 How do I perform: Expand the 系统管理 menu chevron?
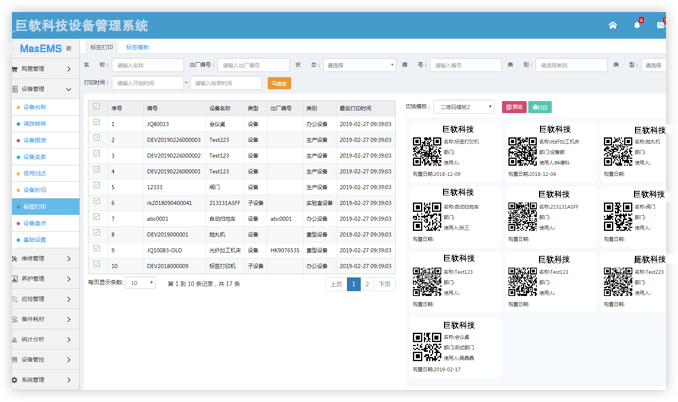pos(69,380)
